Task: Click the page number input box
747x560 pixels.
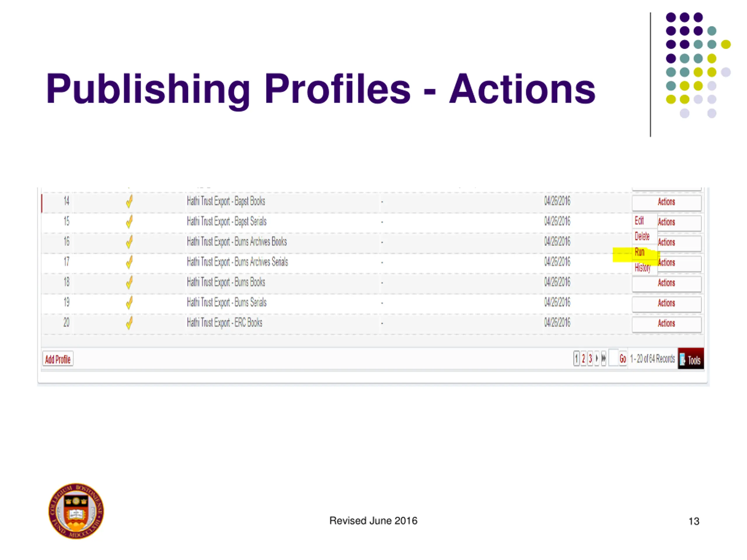Action: (x=613, y=358)
